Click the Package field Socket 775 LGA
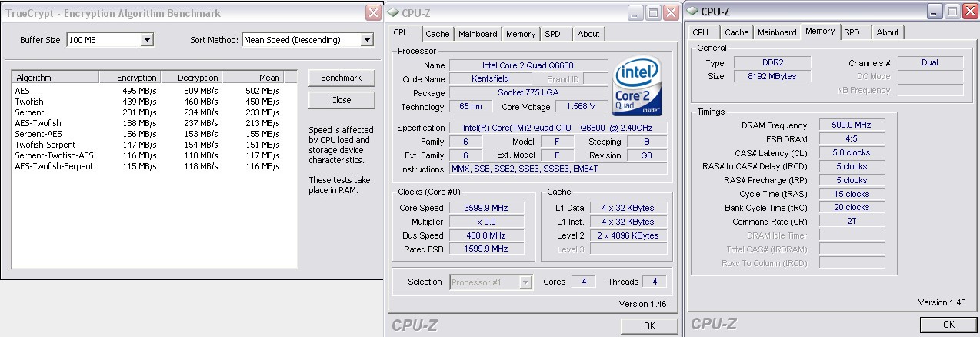 tap(528, 93)
